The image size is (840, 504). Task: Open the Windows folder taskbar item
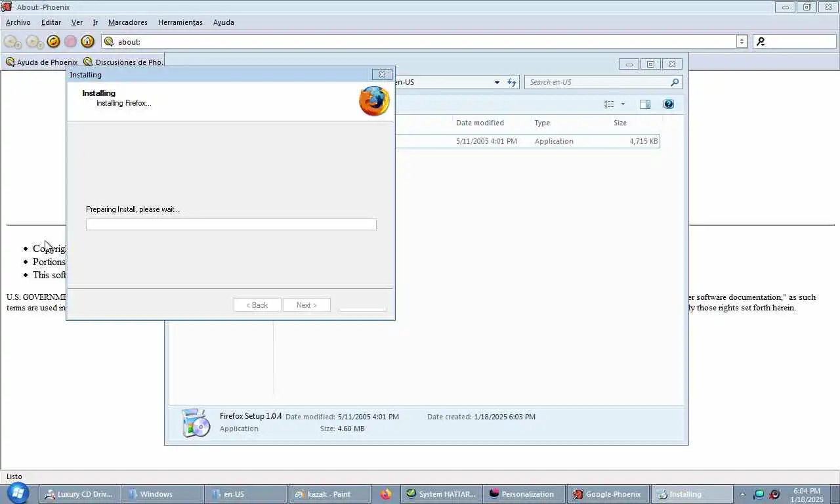tap(162, 494)
